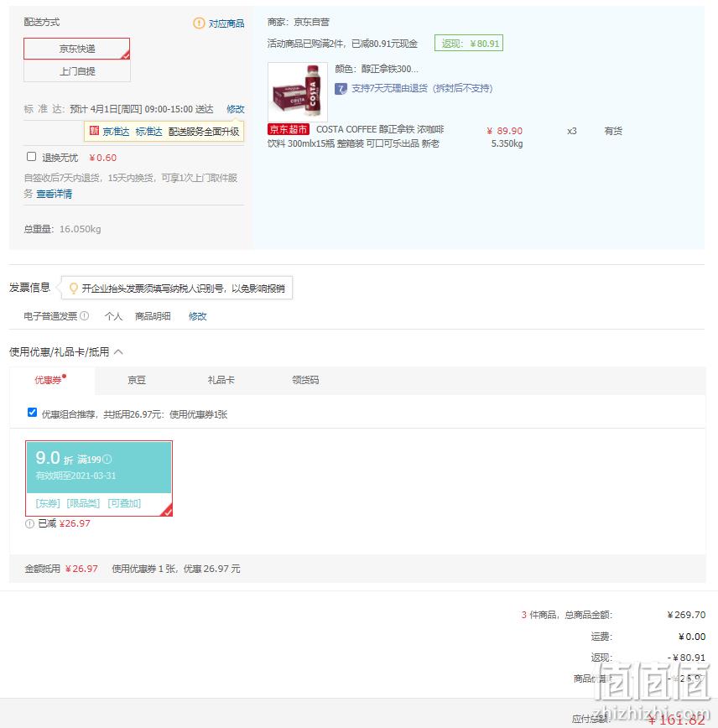
Task: Switch to the 京豆 tab
Action: (x=137, y=380)
